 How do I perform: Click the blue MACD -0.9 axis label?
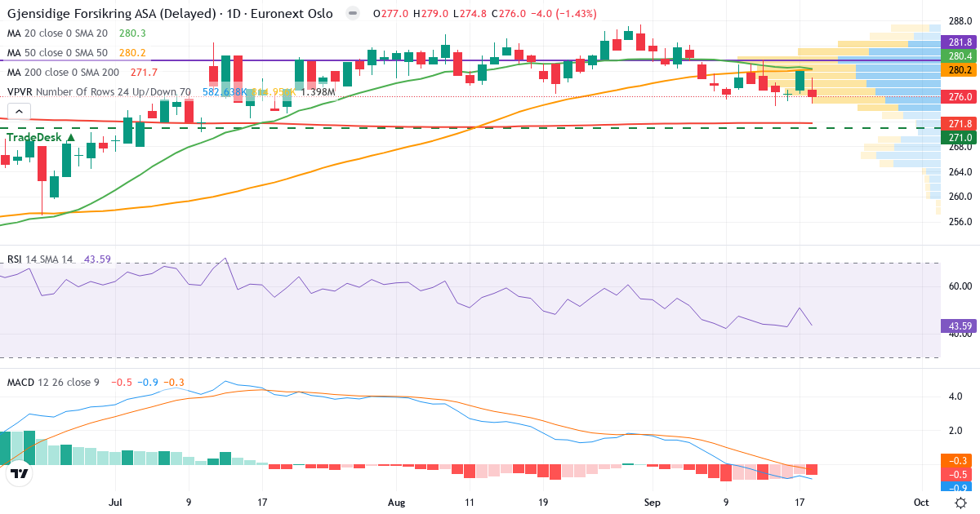point(957,488)
